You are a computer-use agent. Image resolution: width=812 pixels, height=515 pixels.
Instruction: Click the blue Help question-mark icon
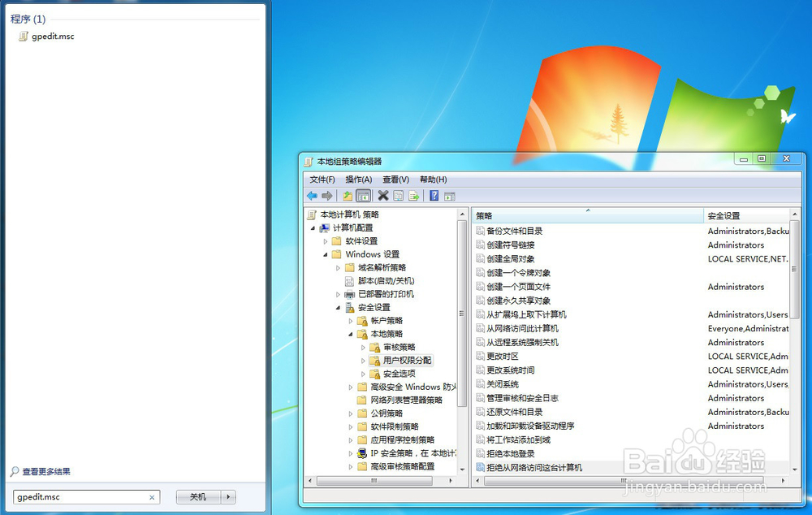pyautogui.click(x=434, y=196)
